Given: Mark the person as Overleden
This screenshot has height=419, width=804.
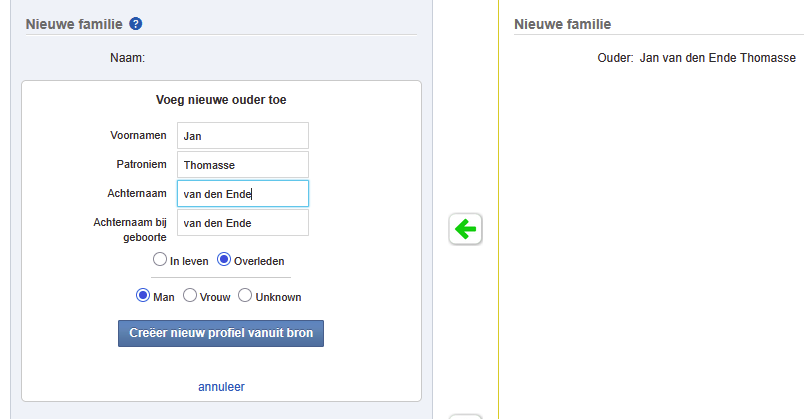Looking at the screenshot, I should (224, 260).
